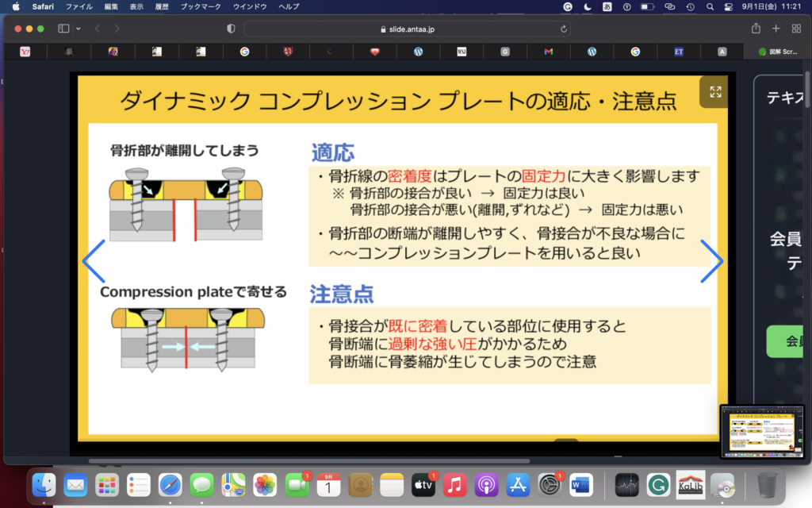Viewport: 812px width, 508px height.
Task: Show Safari tab overview grid
Action: [796, 29]
